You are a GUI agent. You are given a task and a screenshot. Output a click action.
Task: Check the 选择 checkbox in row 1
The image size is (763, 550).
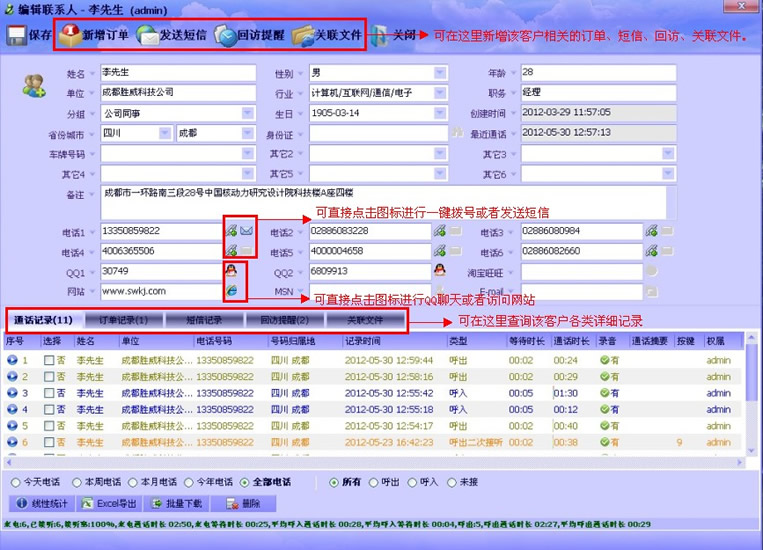[x=49, y=360]
